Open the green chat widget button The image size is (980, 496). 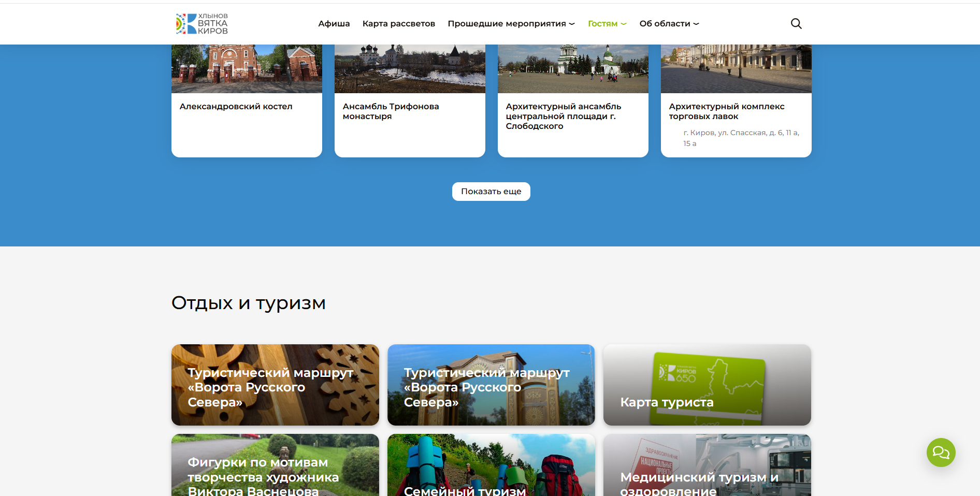(x=941, y=453)
